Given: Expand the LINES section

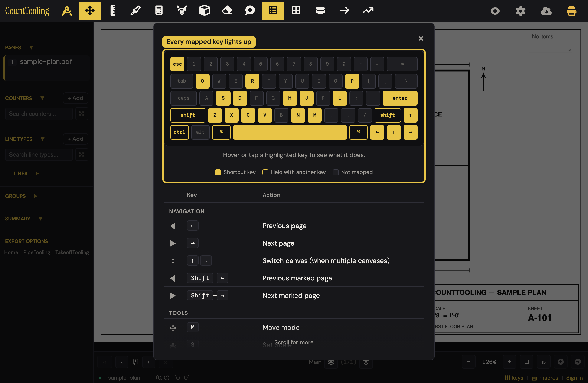Looking at the screenshot, I should click(x=37, y=173).
